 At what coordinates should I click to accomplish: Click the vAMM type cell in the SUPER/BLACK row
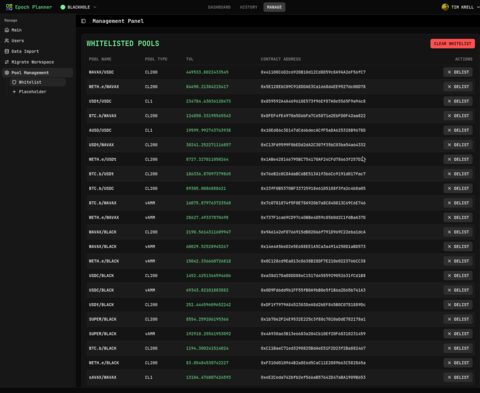pos(150,334)
